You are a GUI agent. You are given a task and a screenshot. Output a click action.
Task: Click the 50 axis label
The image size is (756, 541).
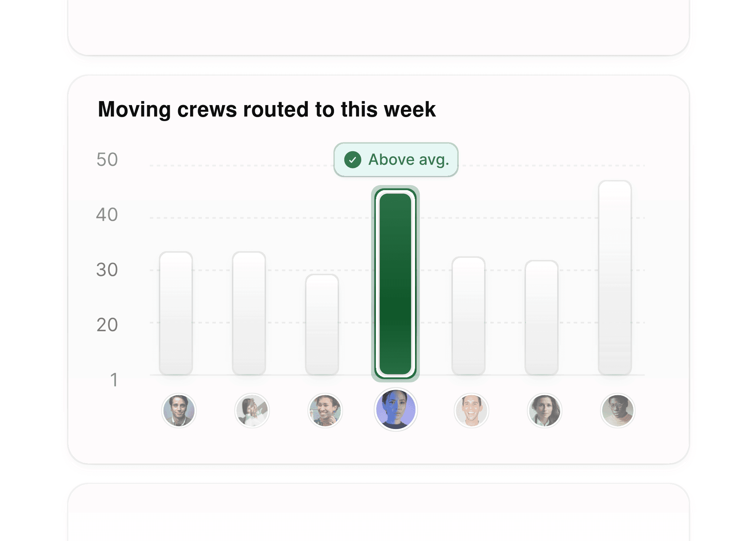tap(107, 159)
